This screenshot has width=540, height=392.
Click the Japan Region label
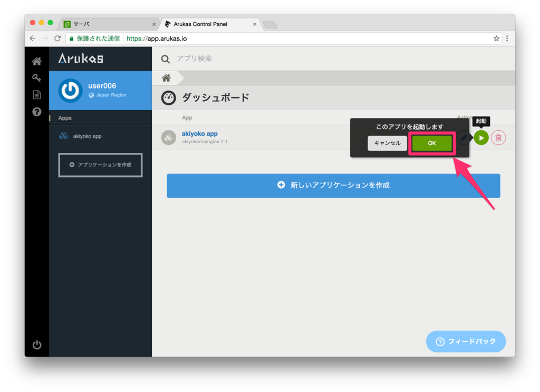111,95
